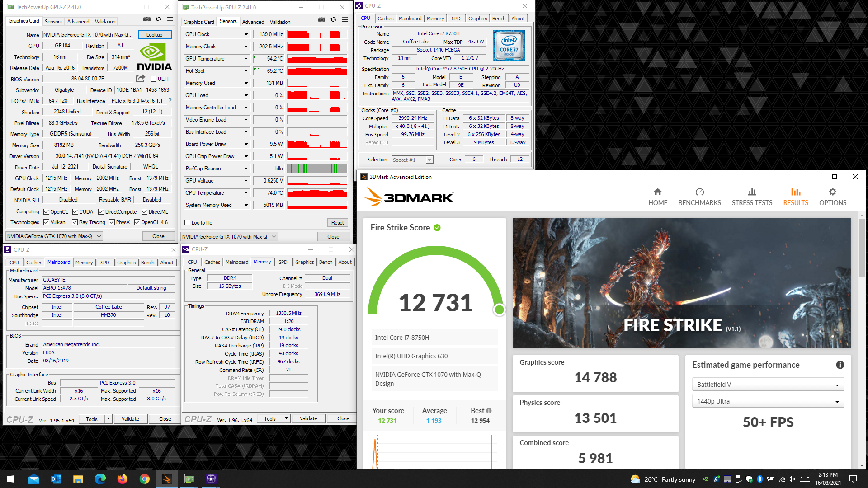Open the Socket #1 selection dropdown in CPU-Z
Viewport: 868px width, 488px height.
pos(412,160)
